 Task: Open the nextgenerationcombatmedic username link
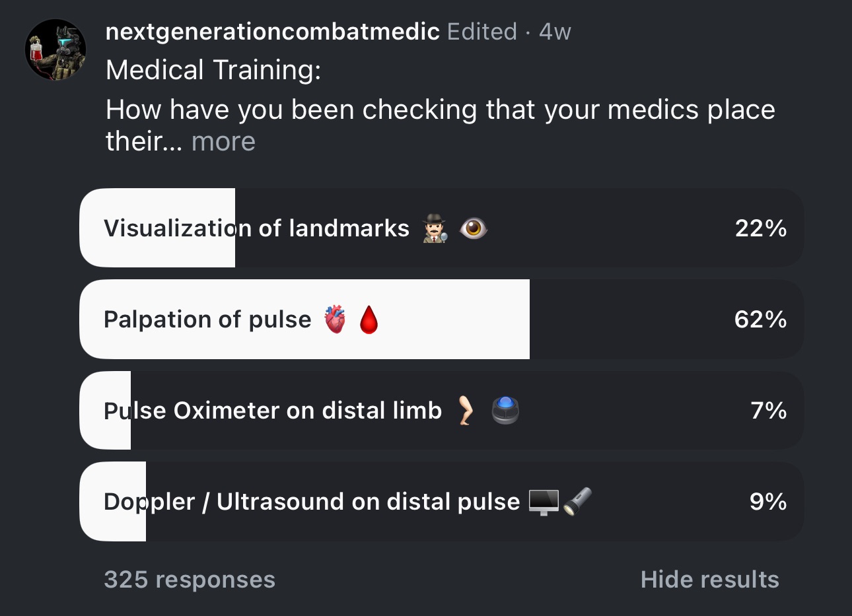(272, 31)
